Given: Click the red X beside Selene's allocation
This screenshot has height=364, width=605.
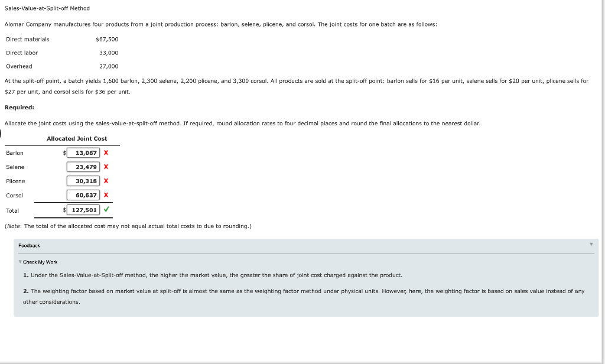Looking at the screenshot, I should click(106, 167).
